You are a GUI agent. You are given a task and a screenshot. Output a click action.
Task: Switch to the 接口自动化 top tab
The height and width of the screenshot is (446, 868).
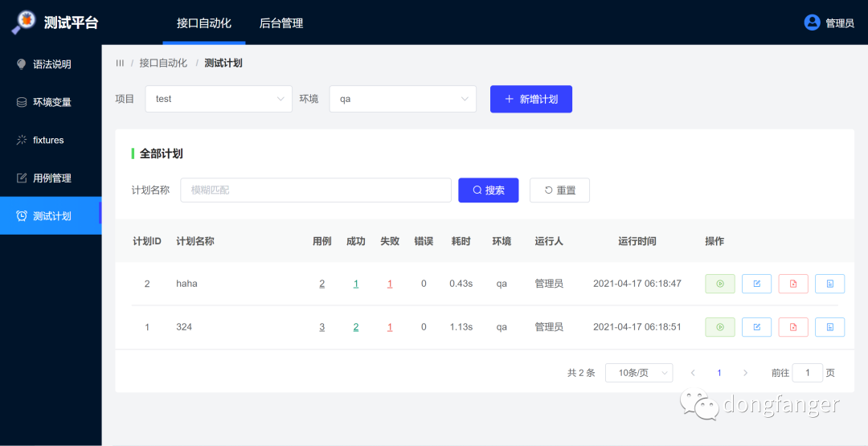[x=203, y=23]
